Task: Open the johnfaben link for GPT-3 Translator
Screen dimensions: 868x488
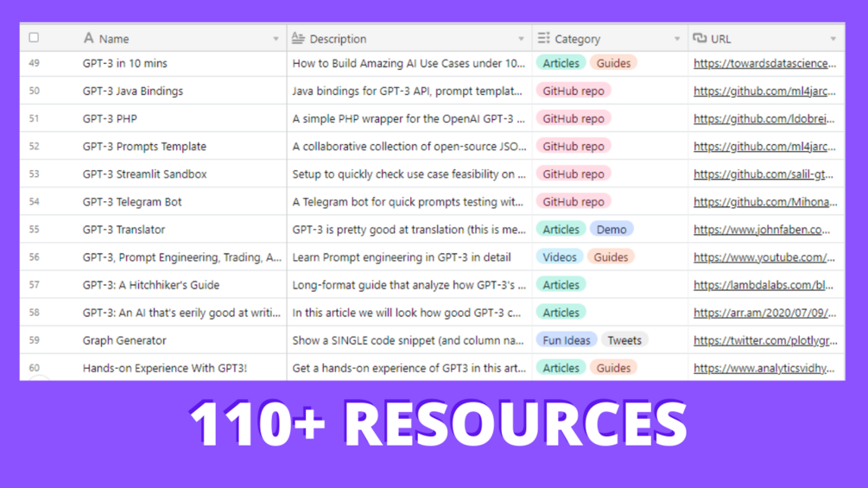Action: [x=762, y=229]
